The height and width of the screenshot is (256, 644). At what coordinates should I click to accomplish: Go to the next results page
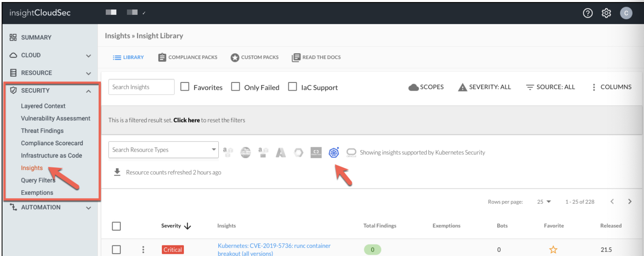[x=630, y=201]
